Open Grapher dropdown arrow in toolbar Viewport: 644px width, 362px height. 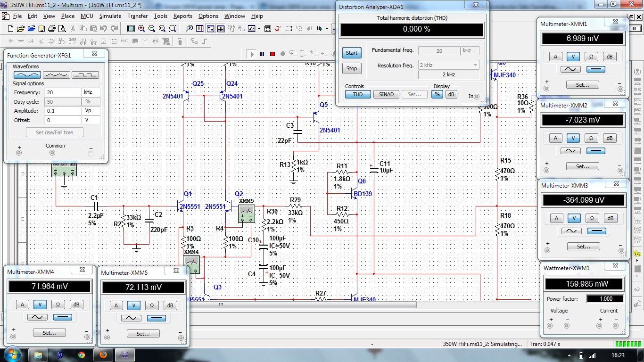point(259,29)
